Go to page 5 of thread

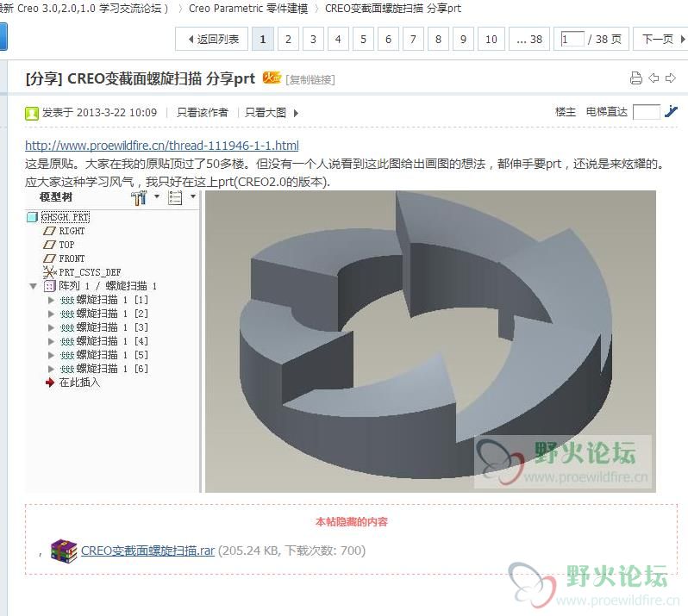[x=363, y=39]
